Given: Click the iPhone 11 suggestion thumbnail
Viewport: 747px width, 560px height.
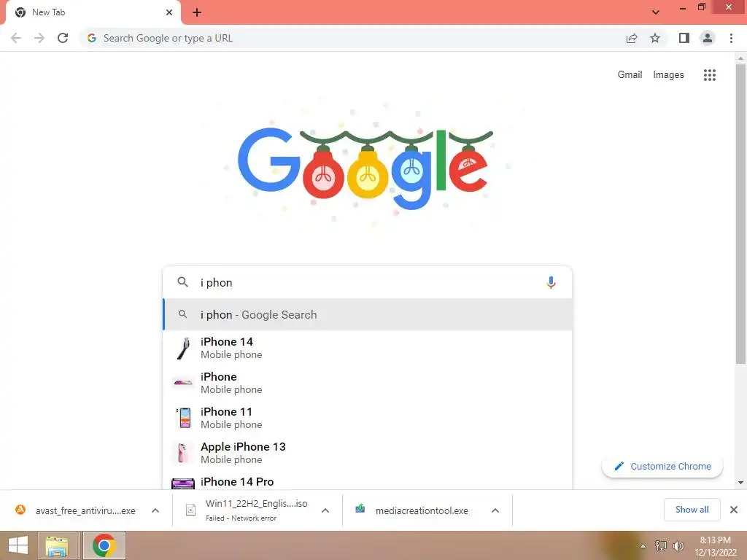Looking at the screenshot, I should 183,418.
